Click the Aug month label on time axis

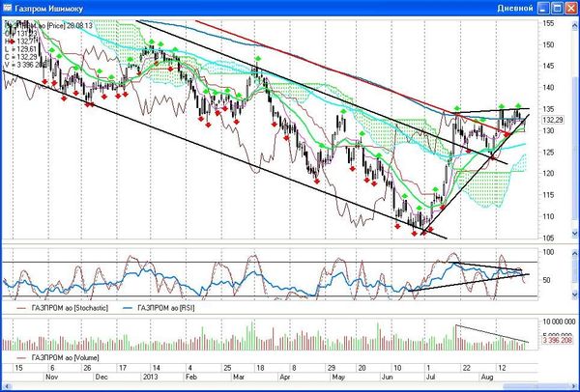(x=487, y=377)
